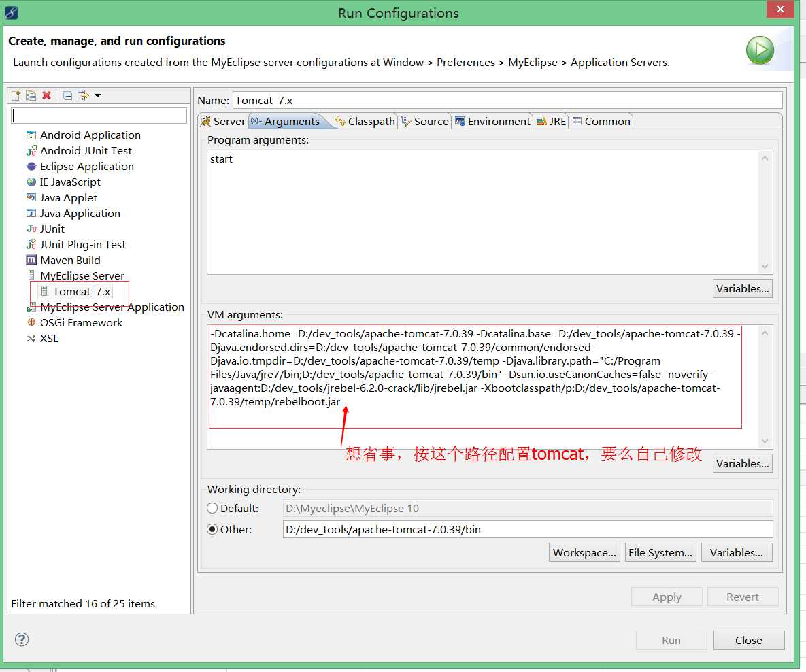Collapse all configurations in tree toolbar
The height and width of the screenshot is (672, 806).
pyautogui.click(x=67, y=96)
